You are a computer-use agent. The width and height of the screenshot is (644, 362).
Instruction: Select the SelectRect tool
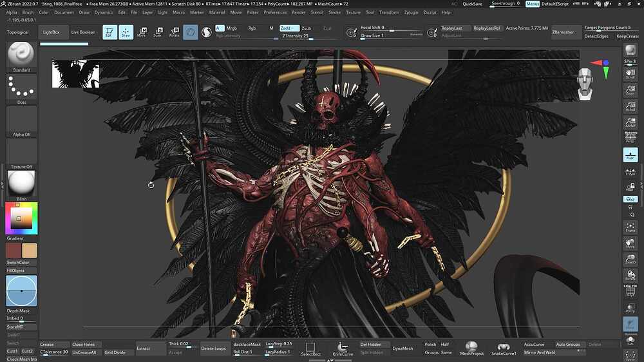pyautogui.click(x=310, y=348)
